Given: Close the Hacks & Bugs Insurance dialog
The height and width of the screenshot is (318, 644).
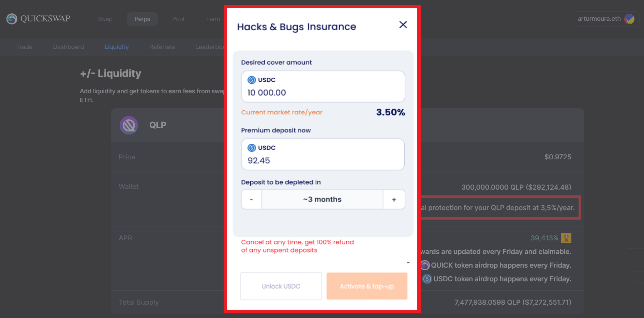Looking at the screenshot, I should pyautogui.click(x=403, y=25).
